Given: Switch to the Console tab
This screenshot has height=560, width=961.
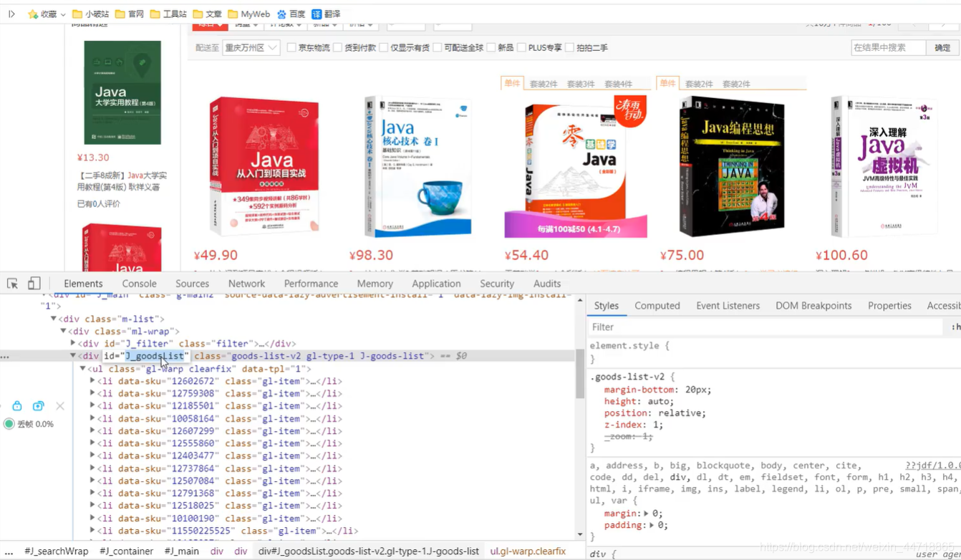Looking at the screenshot, I should click(x=139, y=284).
